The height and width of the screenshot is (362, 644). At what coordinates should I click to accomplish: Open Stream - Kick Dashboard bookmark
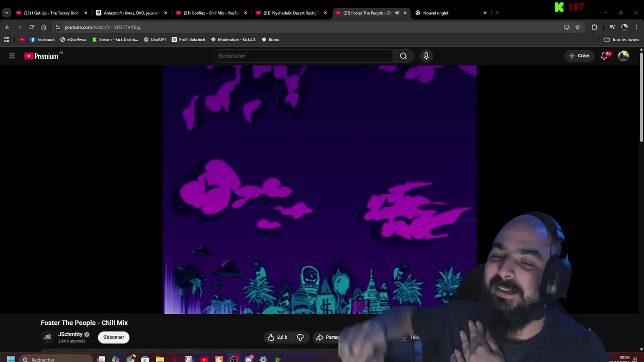pyautogui.click(x=115, y=39)
